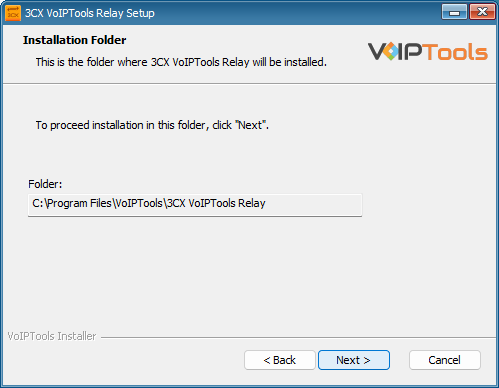
Task: Close the setup window with X button
Action: pyautogui.click(x=482, y=12)
